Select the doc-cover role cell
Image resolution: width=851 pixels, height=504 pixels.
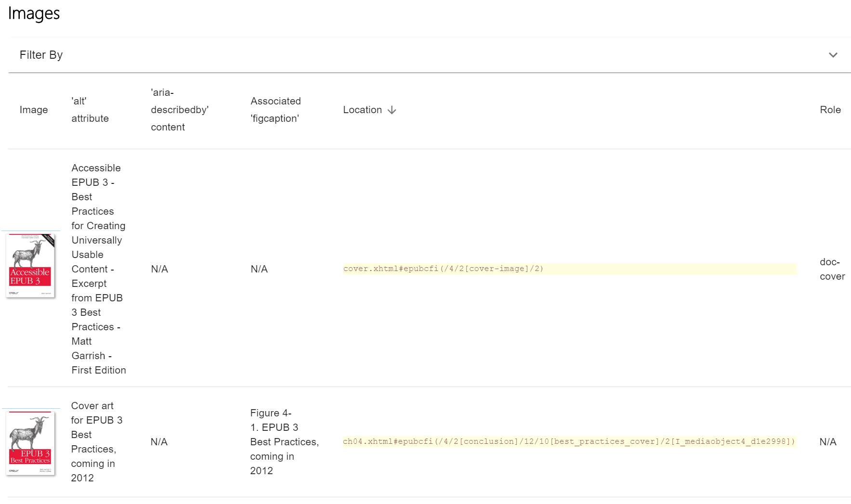(x=832, y=269)
